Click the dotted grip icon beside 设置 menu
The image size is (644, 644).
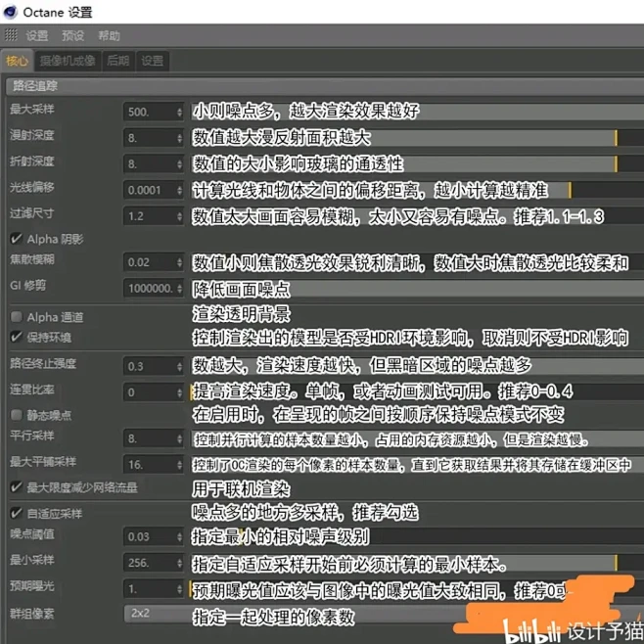tap(10, 35)
